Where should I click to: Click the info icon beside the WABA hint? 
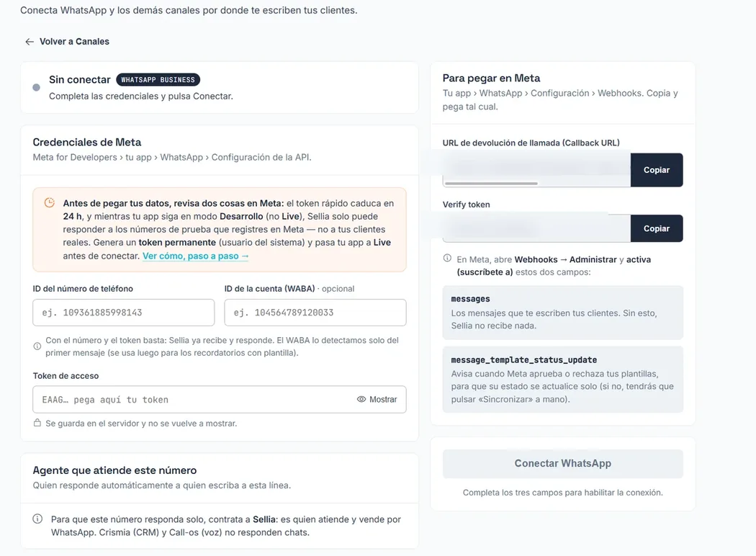point(37,346)
